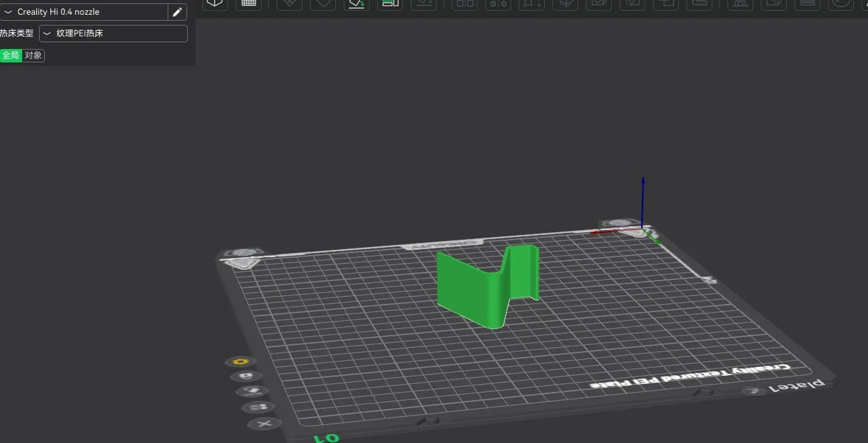
Task: Click the plate lock icon
Action: [x=246, y=376]
